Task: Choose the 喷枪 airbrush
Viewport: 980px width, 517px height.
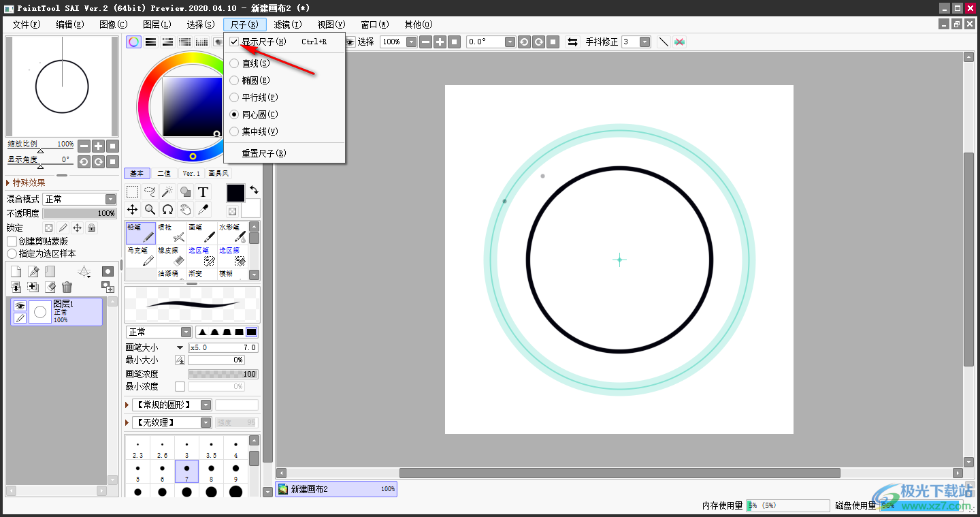Action: tap(171, 233)
